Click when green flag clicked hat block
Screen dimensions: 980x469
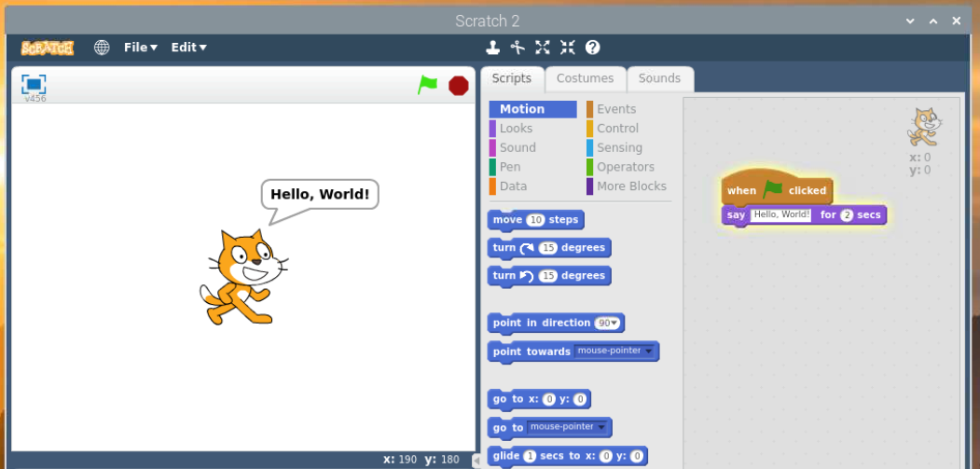(776, 188)
